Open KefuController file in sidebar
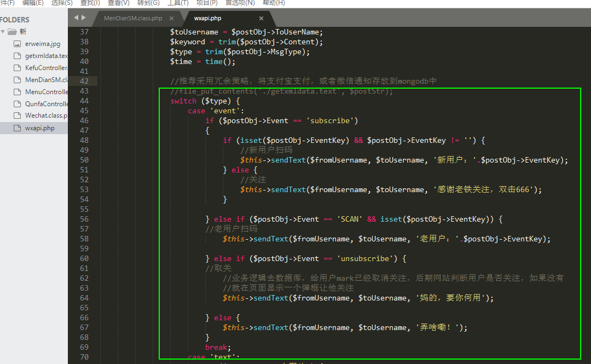The image size is (591, 364). [x=46, y=68]
